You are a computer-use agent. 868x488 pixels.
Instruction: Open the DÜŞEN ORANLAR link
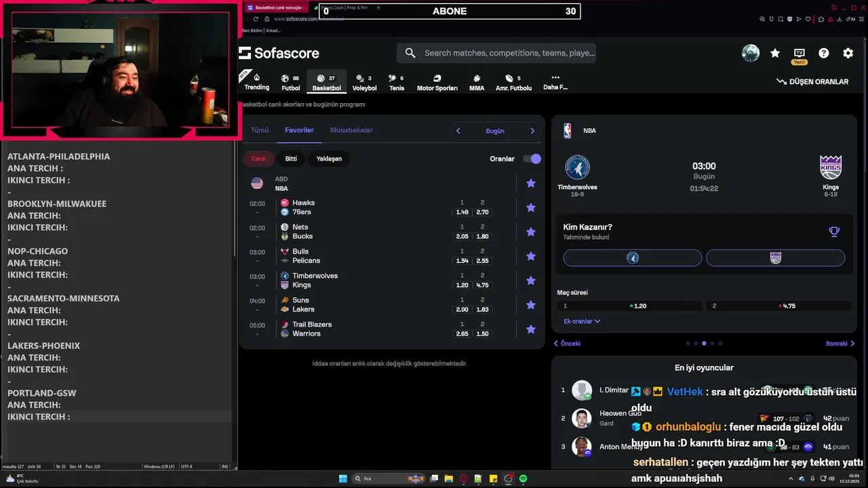pyautogui.click(x=812, y=81)
